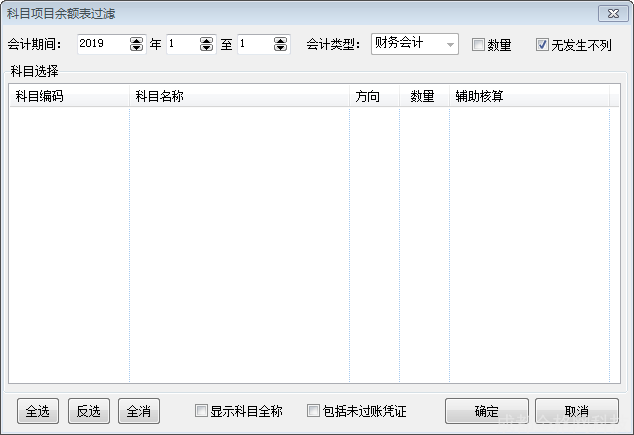Toggle 包括未过账凭证 checkbox

click(314, 410)
